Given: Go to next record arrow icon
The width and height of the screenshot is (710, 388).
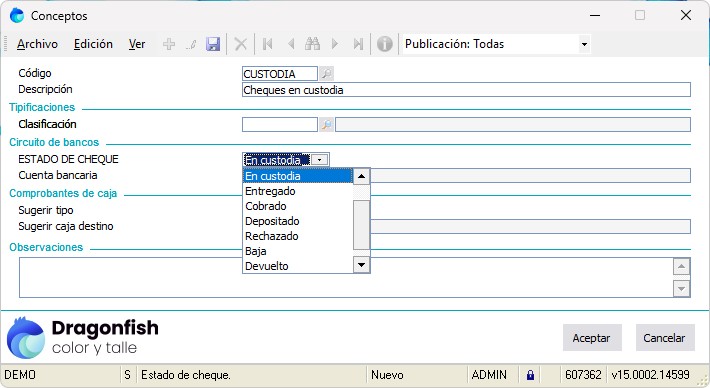Looking at the screenshot, I should [335, 44].
